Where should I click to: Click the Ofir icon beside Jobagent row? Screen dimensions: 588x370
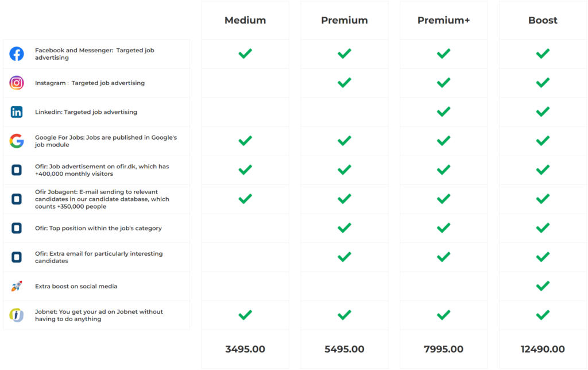(x=17, y=199)
